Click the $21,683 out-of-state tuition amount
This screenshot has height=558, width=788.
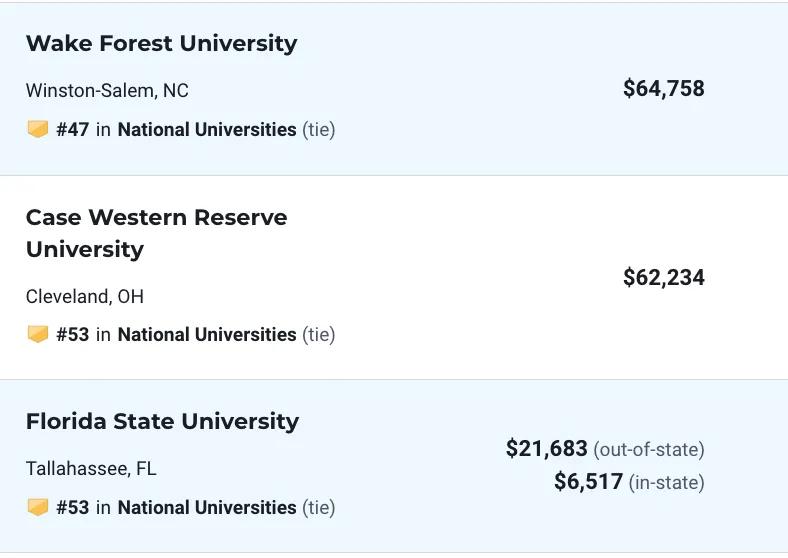point(547,448)
